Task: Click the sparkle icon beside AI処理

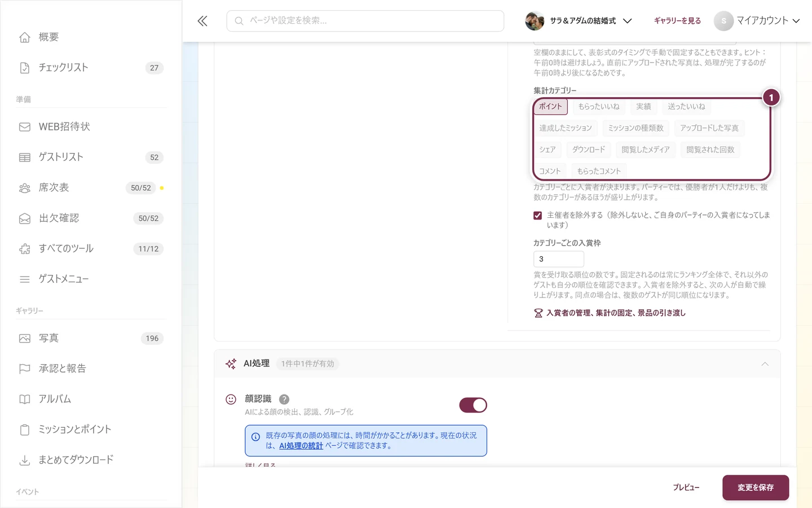Action: pyautogui.click(x=231, y=364)
